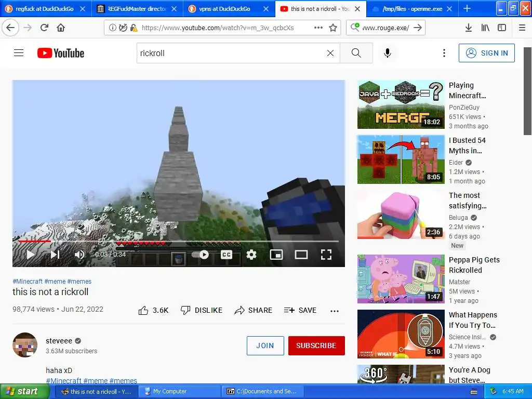Open the Firefox hamburger menu

(522, 28)
